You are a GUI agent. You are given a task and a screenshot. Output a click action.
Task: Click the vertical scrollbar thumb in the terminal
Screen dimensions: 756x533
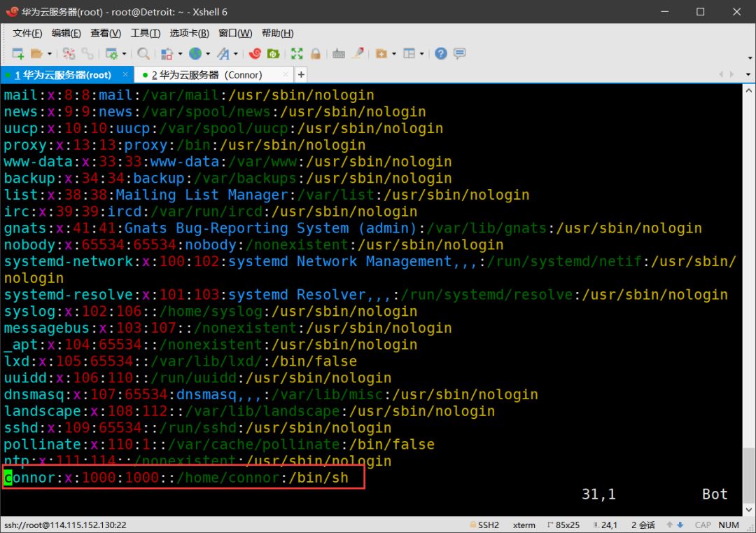coord(748,475)
